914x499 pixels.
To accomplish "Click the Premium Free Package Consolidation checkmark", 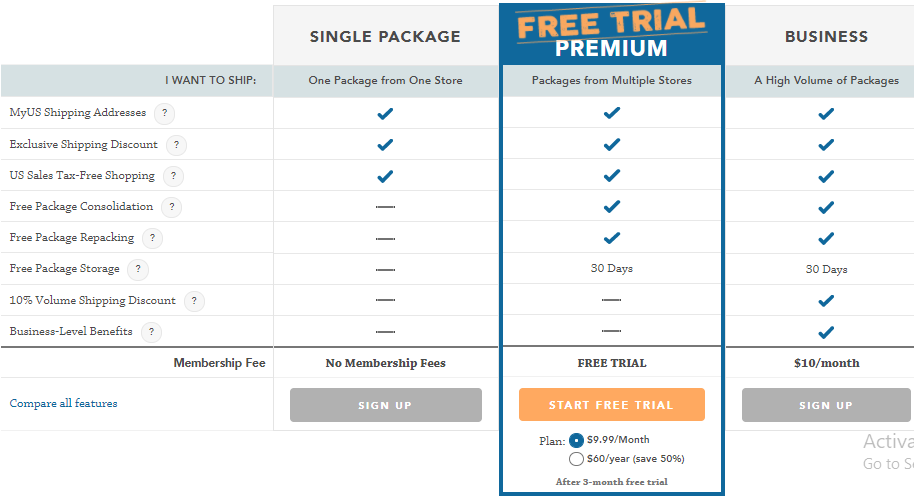I will (x=611, y=207).
